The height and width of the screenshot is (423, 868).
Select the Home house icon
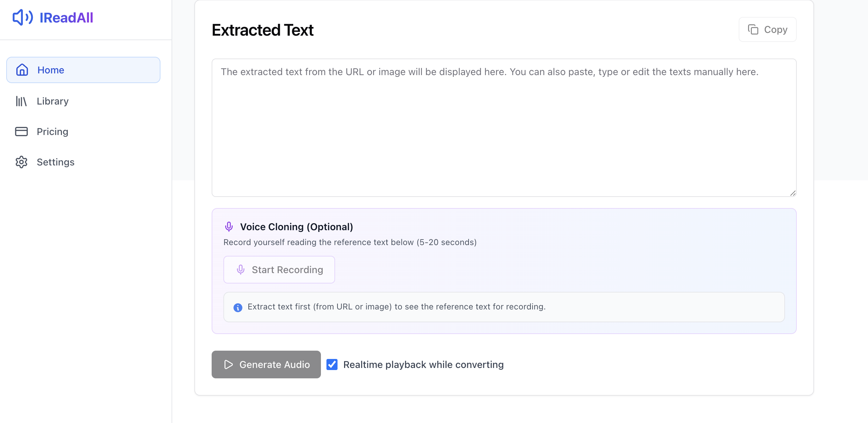tap(21, 70)
